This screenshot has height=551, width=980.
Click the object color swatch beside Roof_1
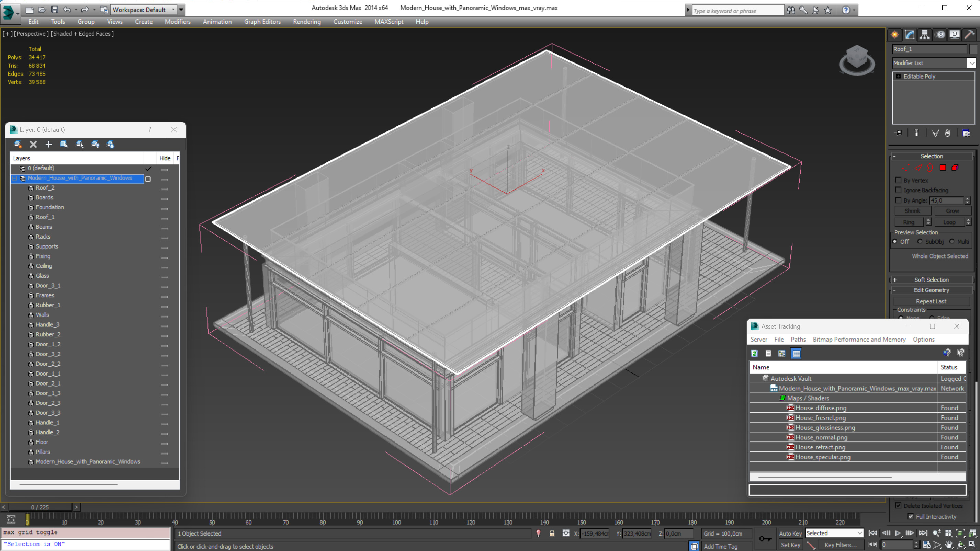click(973, 49)
